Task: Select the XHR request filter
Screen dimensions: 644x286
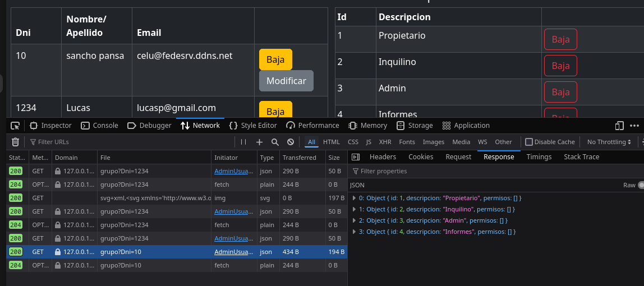Action: tap(385, 142)
